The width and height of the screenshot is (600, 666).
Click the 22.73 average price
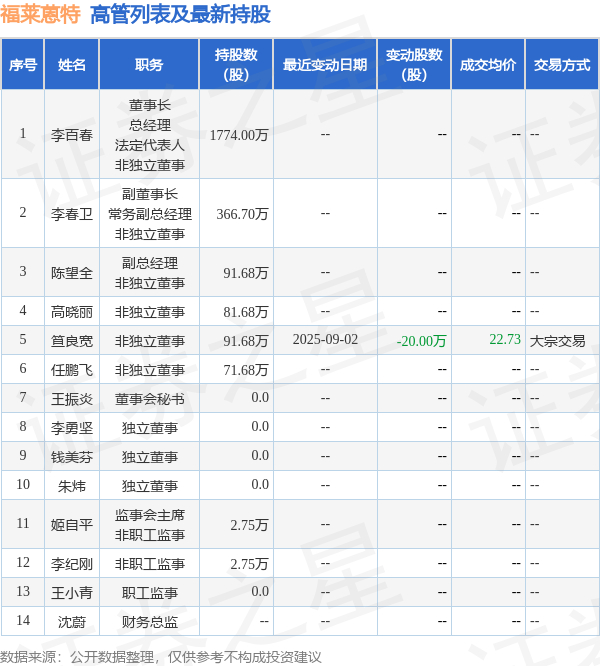[x=505, y=339]
